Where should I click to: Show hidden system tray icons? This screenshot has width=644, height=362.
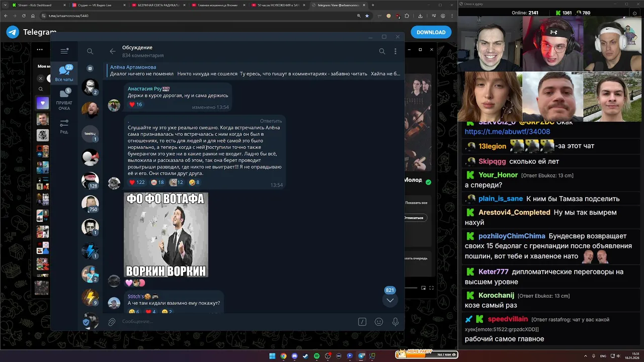click(586, 356)
